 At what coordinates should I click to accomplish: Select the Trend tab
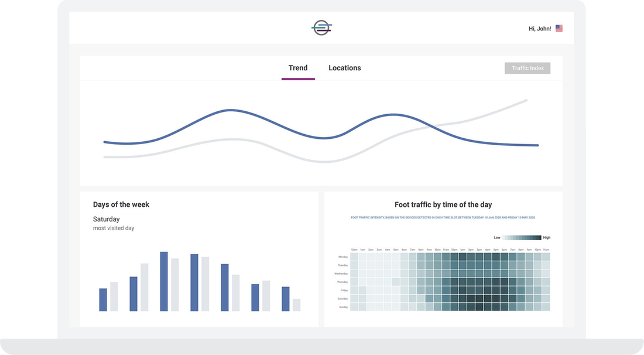pos(298,67)
